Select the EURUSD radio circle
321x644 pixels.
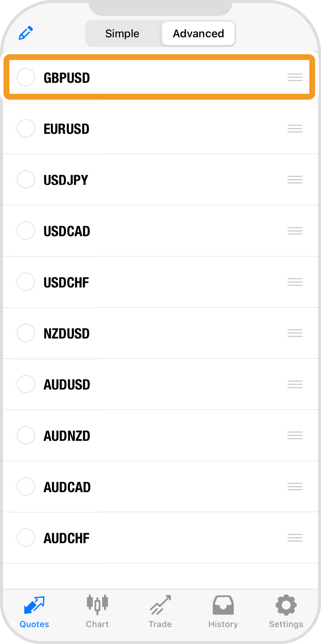point(26,128)
